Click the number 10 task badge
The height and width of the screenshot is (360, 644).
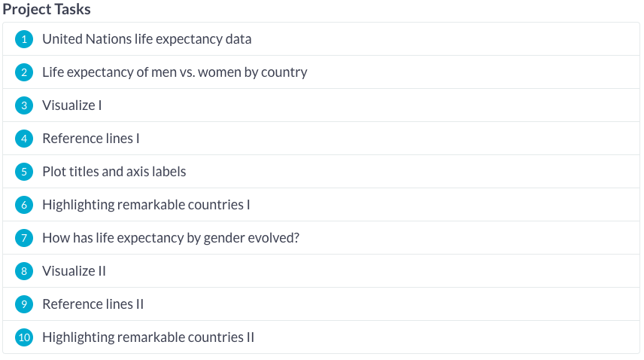[24, 337]
